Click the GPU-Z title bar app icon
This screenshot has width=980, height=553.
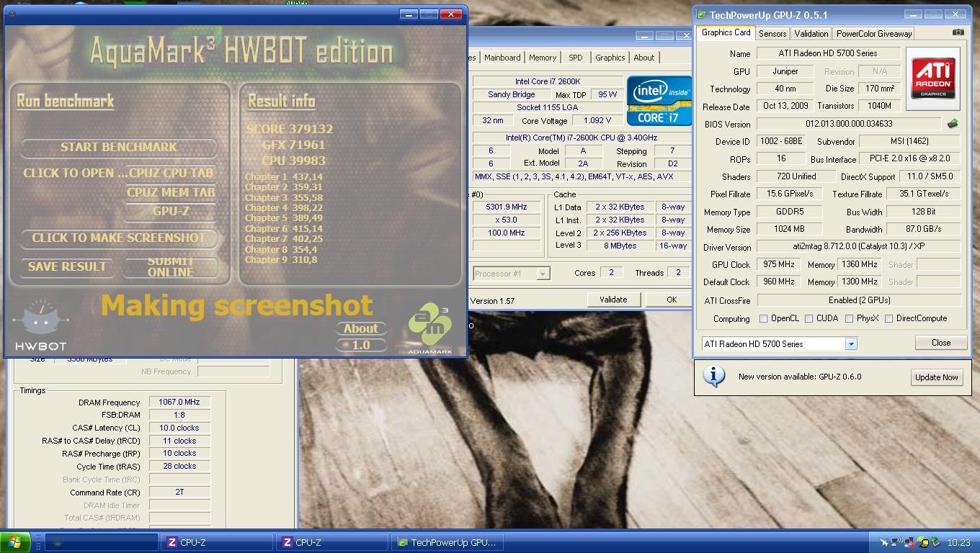click(x=701, y=14)
